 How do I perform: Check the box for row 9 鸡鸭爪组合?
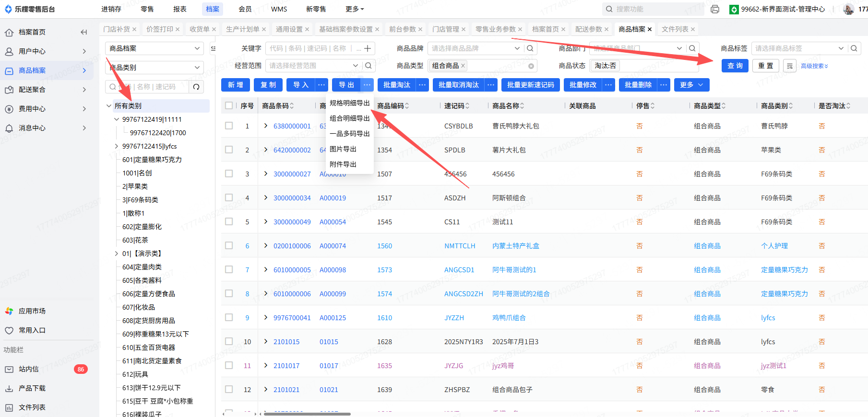tap(229, 317)
